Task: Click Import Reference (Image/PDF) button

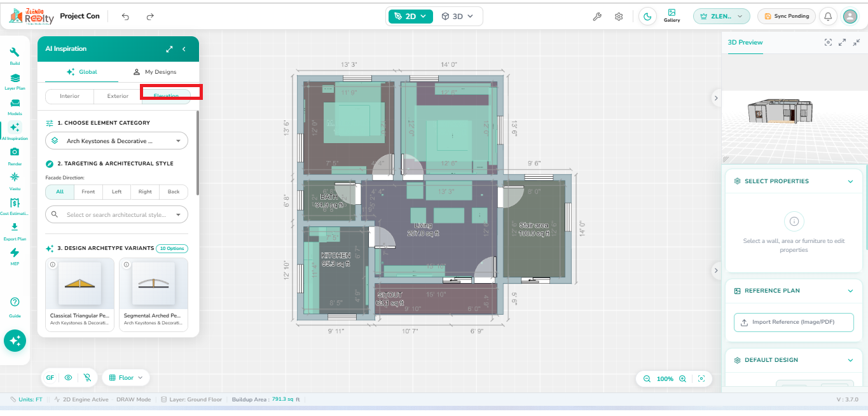Action: (794, 322)
